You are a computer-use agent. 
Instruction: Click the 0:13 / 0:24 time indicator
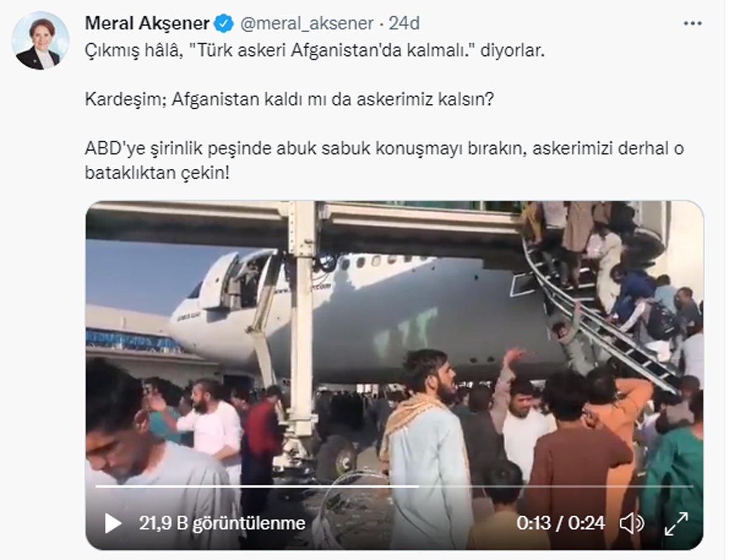pyautogui.click(x=561, y=523)
